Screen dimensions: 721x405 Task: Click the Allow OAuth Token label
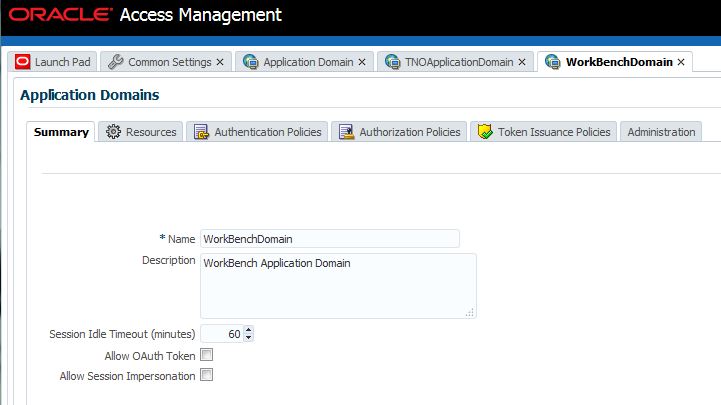150,356
